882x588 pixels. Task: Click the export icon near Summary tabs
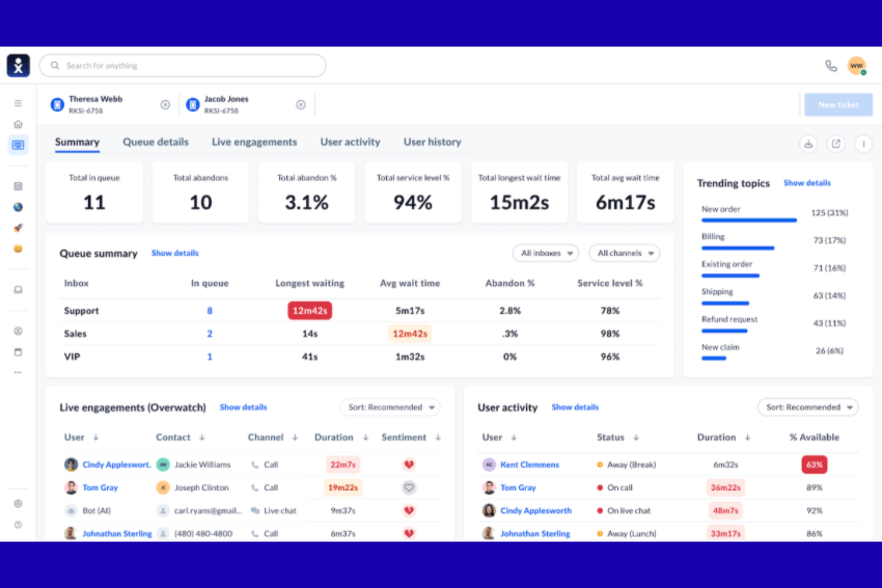point(836,144)
